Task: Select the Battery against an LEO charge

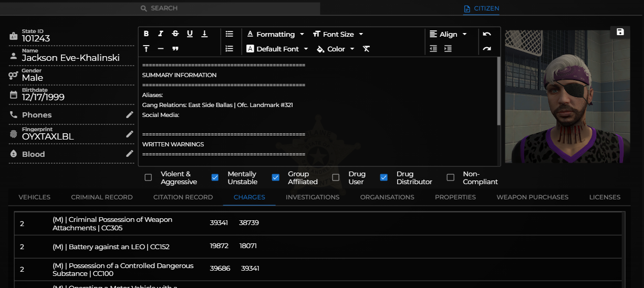Action: coord(317,247)
